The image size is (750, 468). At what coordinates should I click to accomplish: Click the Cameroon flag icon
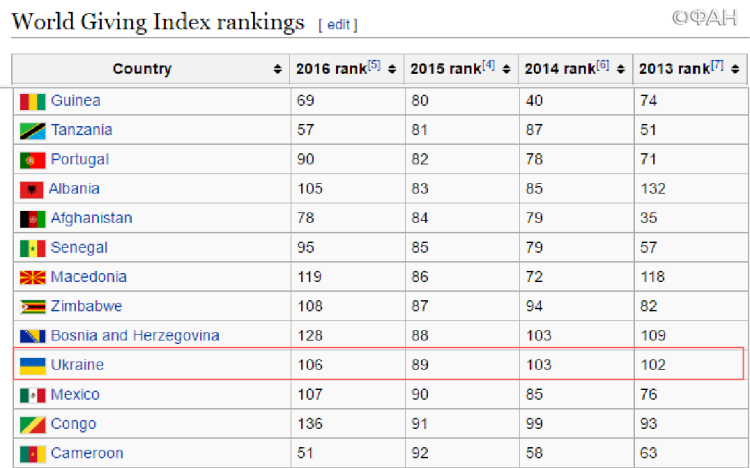pos(32,453)
